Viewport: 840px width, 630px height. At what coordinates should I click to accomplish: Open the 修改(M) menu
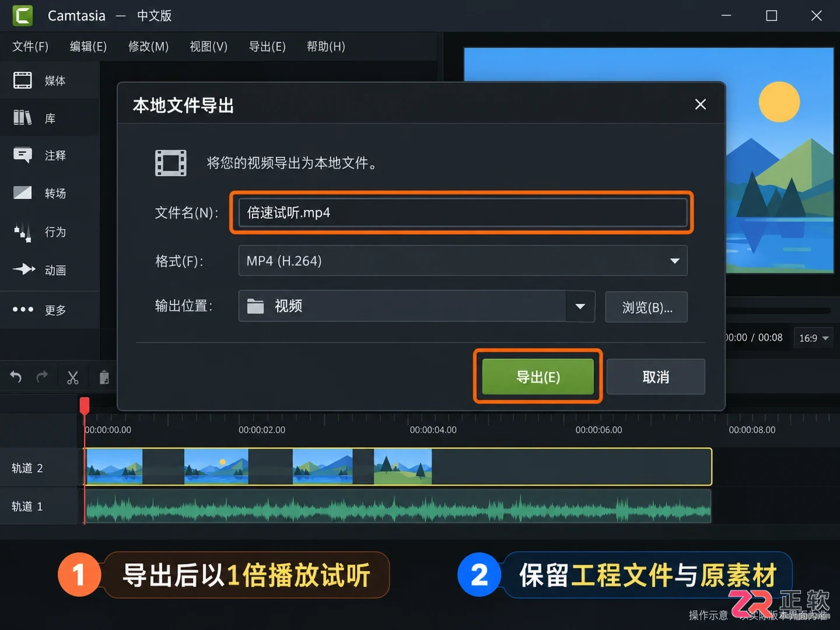148,47
